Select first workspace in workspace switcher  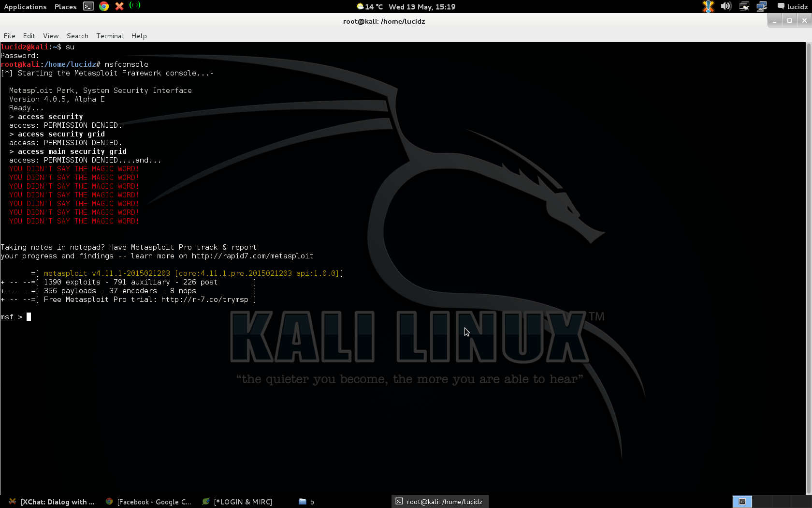[742, 502]
